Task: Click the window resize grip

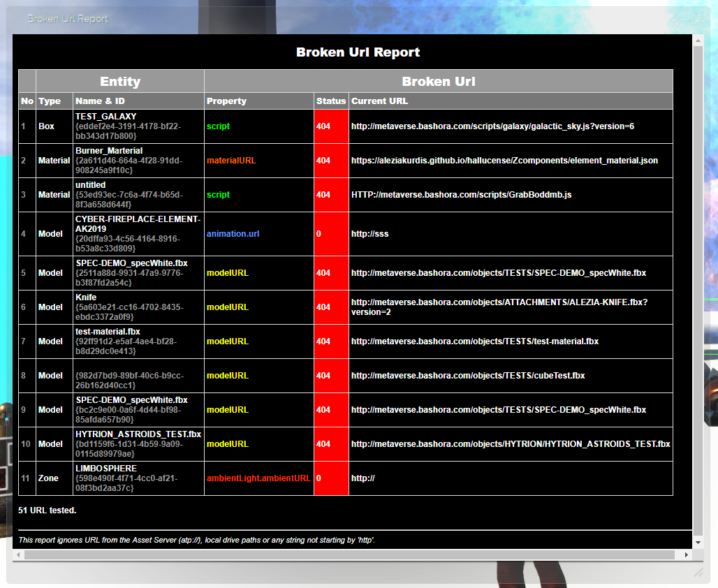Action: pos(698,573)
